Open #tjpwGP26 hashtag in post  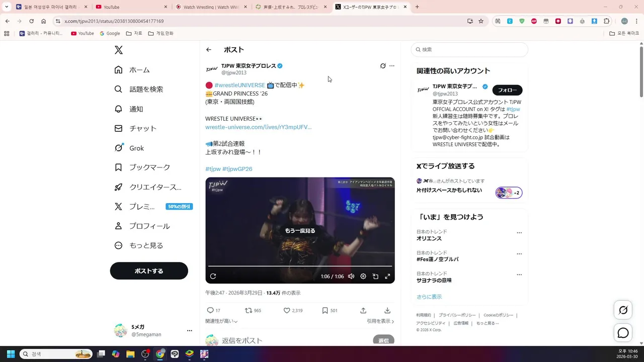click(237, 169)
